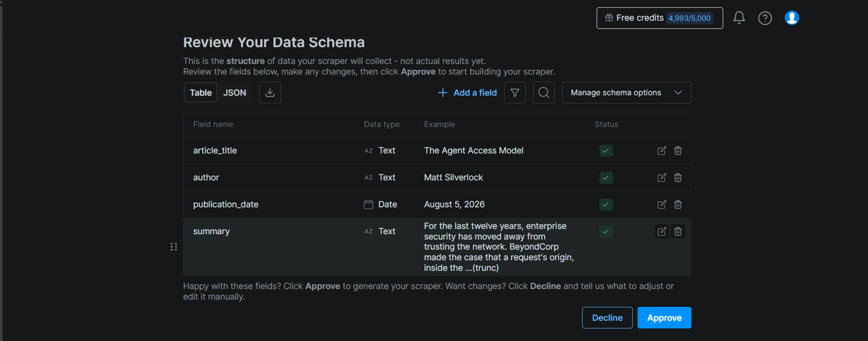Open the schema search magnifier icon
The image size is (868, 341).
click(544, 92)
